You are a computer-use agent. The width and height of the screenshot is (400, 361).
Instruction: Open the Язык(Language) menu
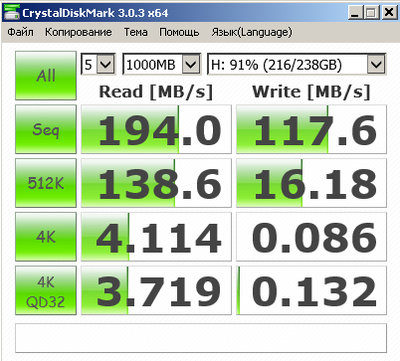click(x=252, y=32)
